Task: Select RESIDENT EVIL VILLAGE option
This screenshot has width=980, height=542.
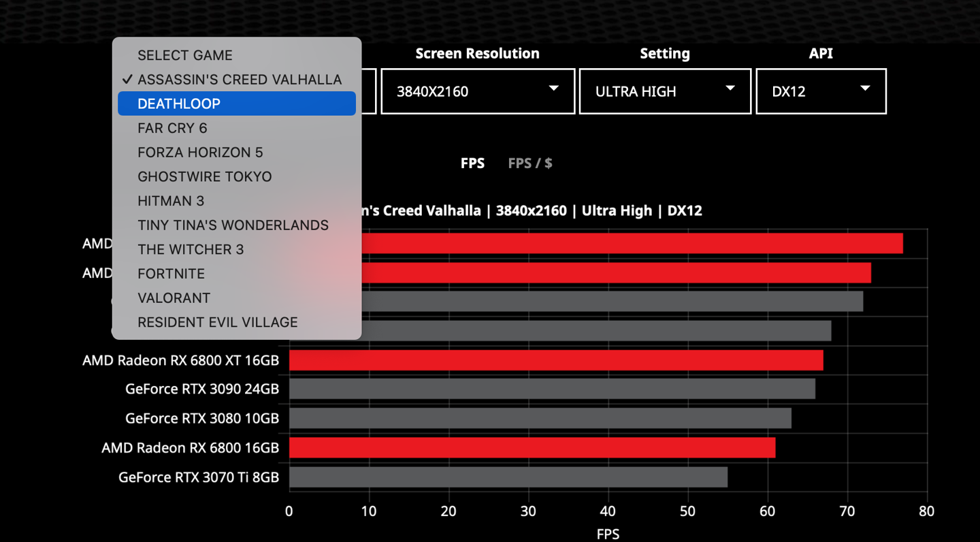Action: [x=236, y=322]
